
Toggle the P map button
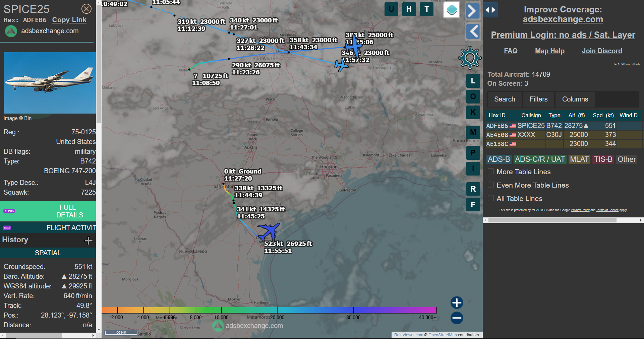tap(473, 153)
